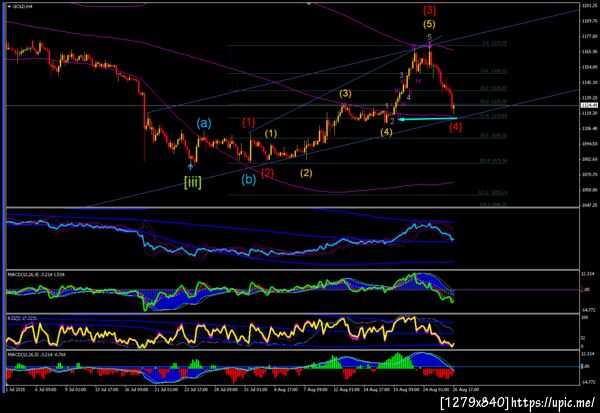
Task: Click the 100 level on RSI scale
Action: pos(584,318)
